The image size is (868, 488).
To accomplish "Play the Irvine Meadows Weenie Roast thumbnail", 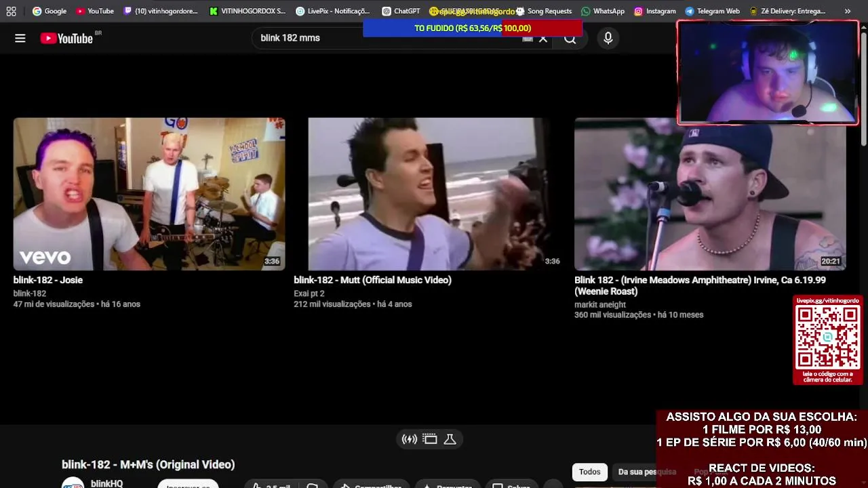I will 710,194.
